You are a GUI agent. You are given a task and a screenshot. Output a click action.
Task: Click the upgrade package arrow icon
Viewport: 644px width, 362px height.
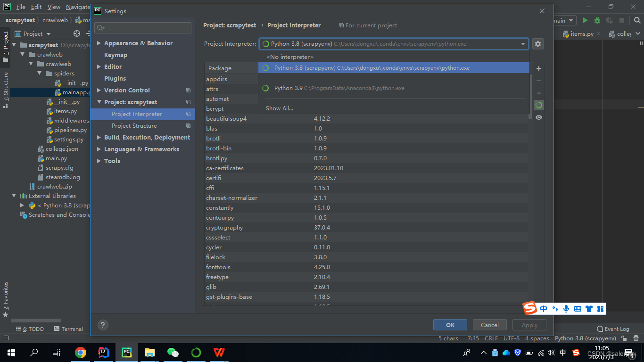(538, 92)
